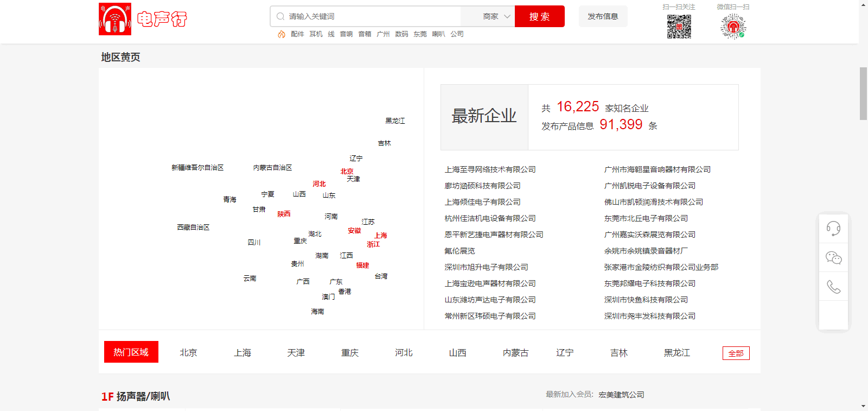Select 北京 in the region tabs
The image size is (868, 411).
(188, 353)
